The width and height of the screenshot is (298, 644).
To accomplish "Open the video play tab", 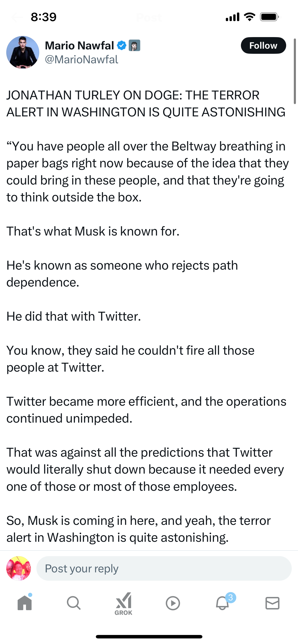I will point(173,603).
